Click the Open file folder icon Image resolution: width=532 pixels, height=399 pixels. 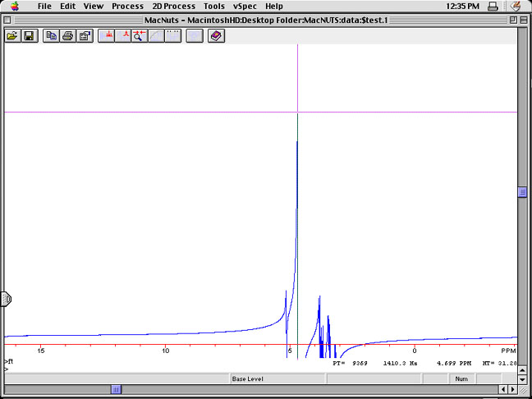point(12,36)
